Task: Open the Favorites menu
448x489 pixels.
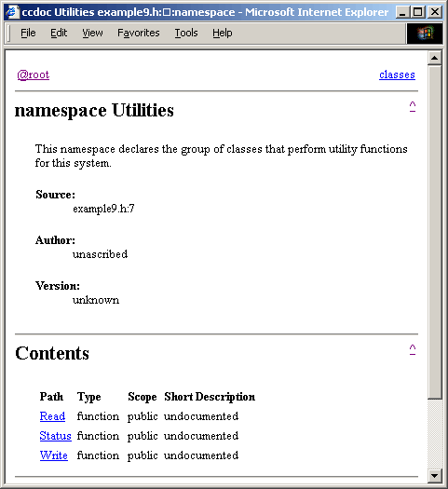Action: click(x=139, y=33)
